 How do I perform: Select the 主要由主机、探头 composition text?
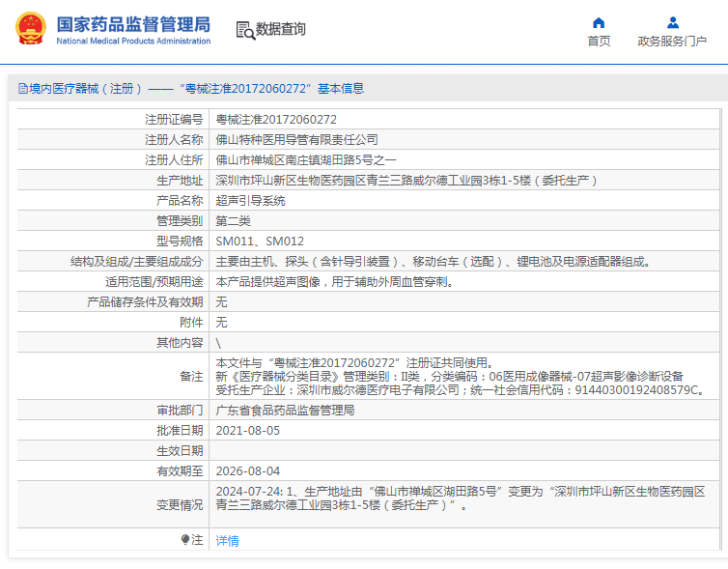pyautogui.click(x=434, y=262)
